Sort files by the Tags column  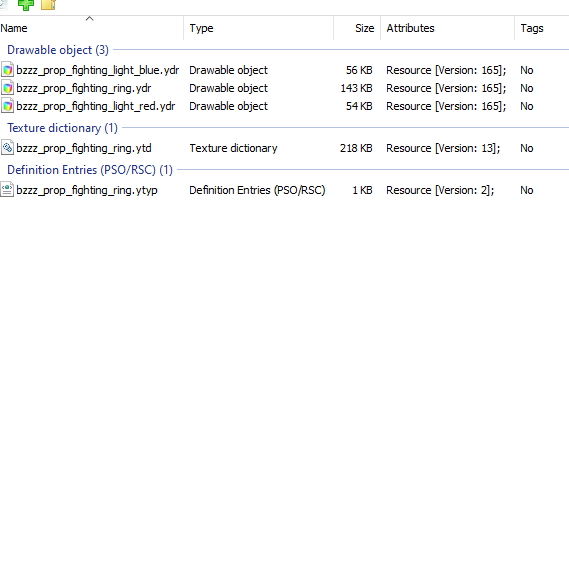tap(542, 28)
